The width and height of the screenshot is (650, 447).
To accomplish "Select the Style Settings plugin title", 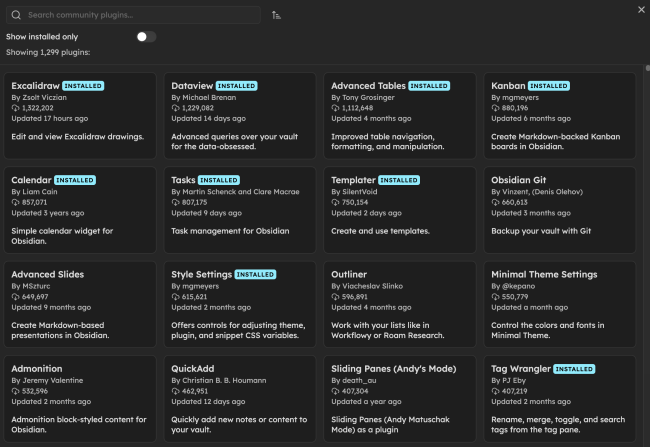I will tap(201, 275).
